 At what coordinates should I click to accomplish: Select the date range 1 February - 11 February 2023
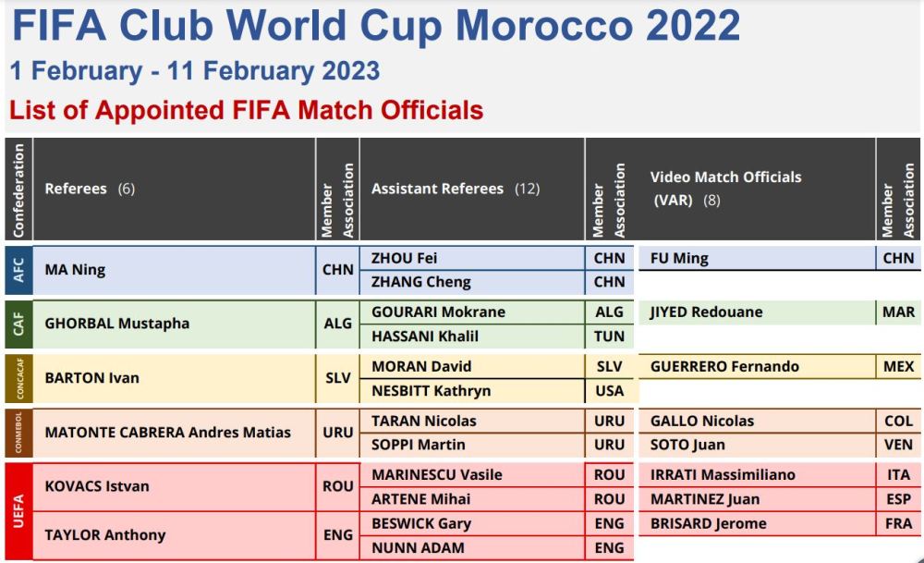pyautogui.click(x=195, y=71)
